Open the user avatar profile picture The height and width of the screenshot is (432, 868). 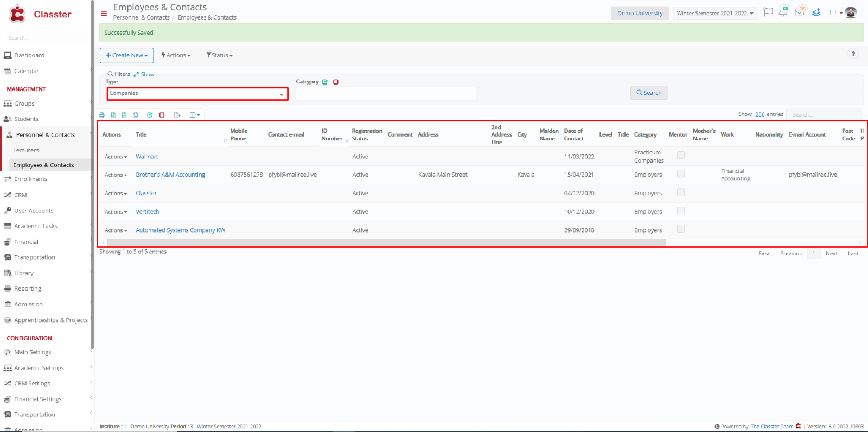[851, 12]
